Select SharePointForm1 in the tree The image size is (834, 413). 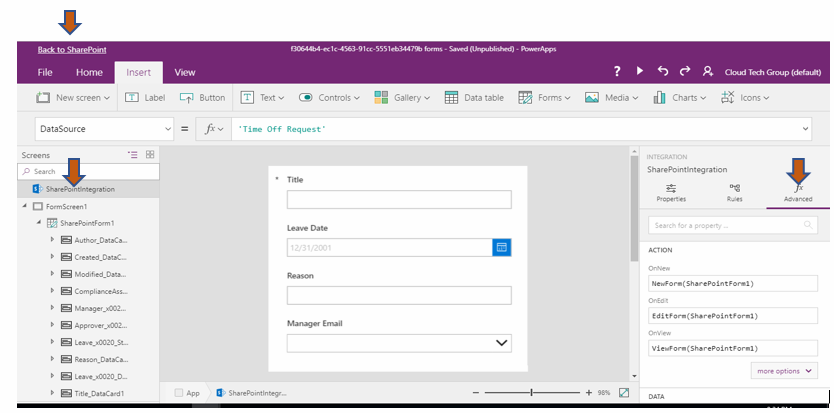coord(87,223)
